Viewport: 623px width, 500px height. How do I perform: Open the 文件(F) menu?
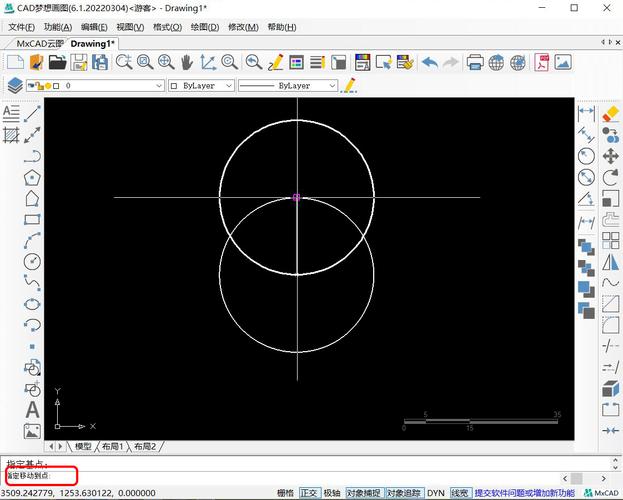[x=21, y=27]
